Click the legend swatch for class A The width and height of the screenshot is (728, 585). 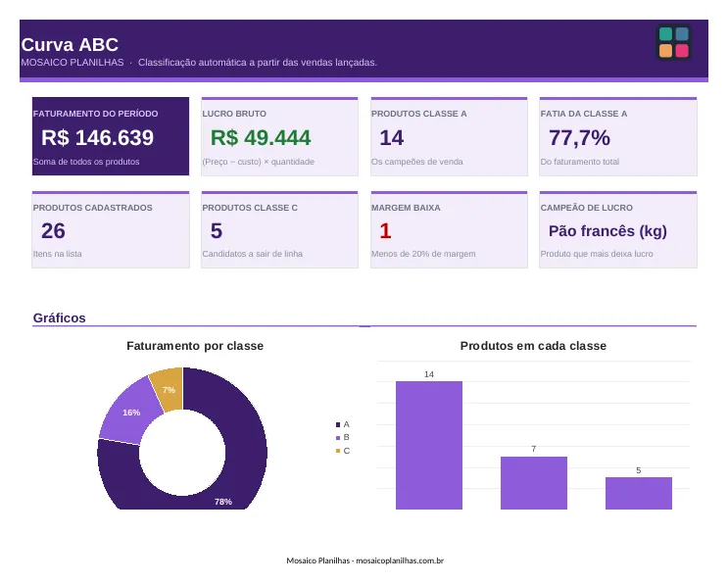(x=338, y=425)
